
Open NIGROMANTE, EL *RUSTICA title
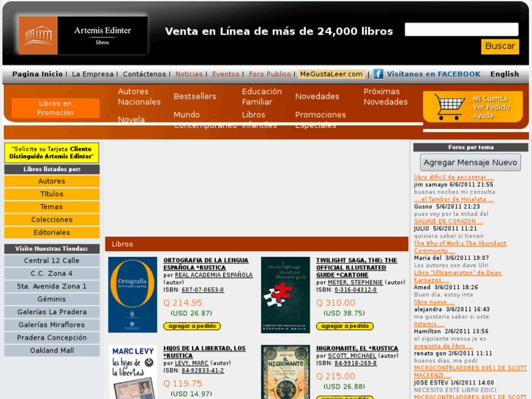(x=357, y=348)
